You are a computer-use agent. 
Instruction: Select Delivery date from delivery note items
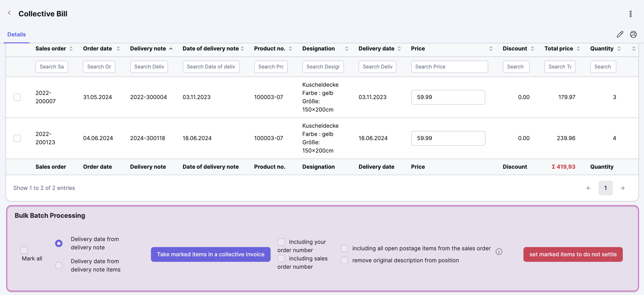(x=59, y=265)
